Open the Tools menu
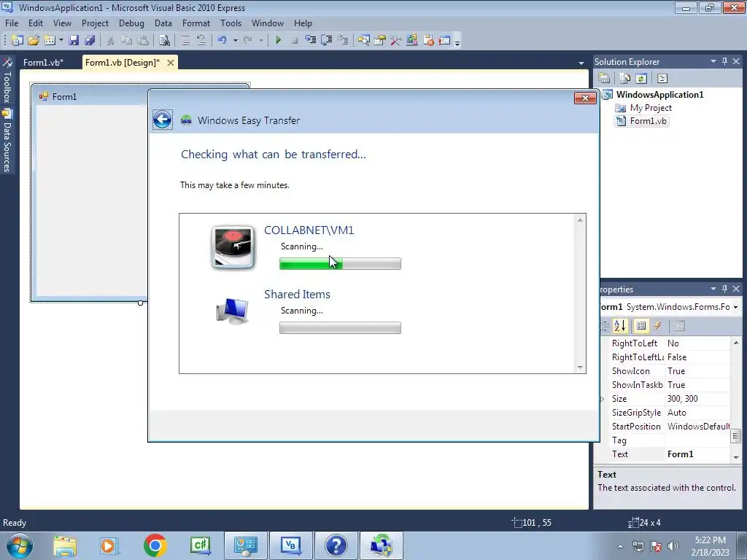 point(231,23)
